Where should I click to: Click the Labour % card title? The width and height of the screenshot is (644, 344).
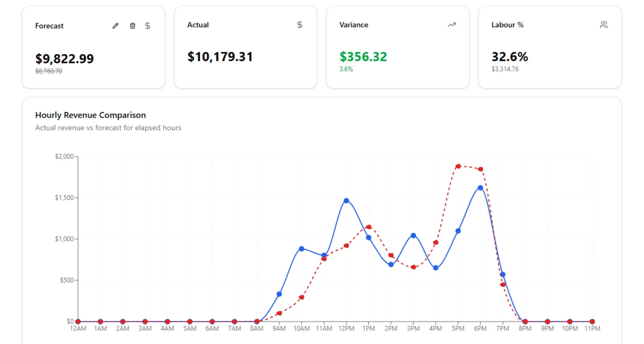tap(507, 25)
